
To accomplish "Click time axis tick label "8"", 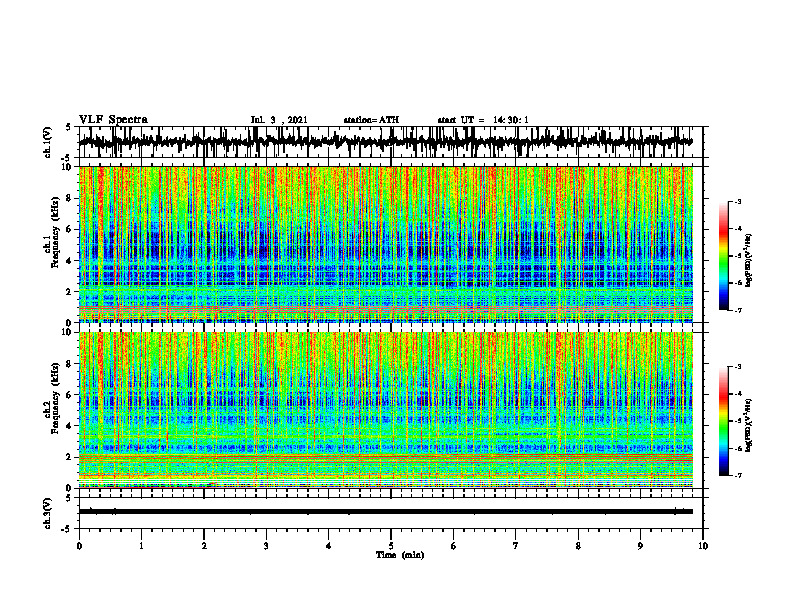I will pos(578,546).
